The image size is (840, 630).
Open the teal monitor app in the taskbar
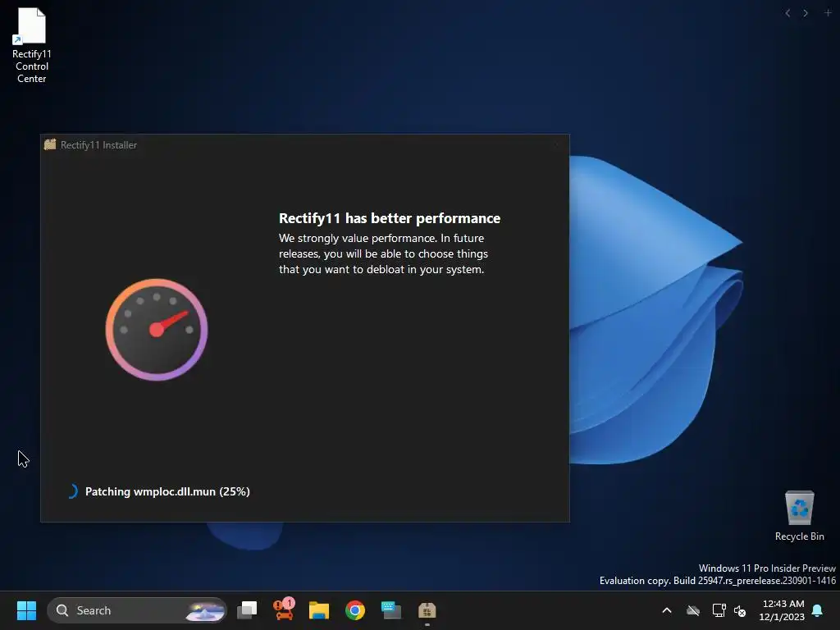click(x=391, y=610)
